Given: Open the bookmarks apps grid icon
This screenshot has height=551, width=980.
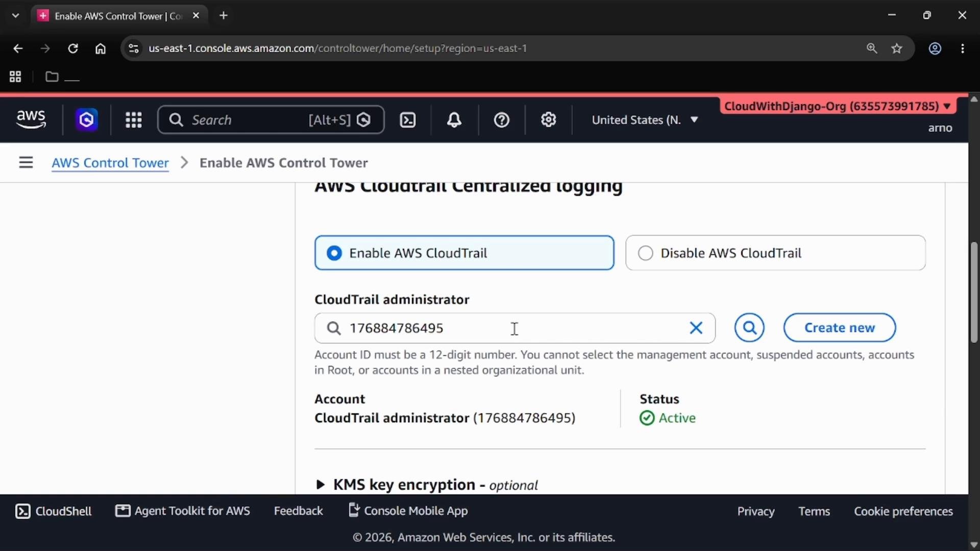Looking at the screenshot, I should point(15,77).
